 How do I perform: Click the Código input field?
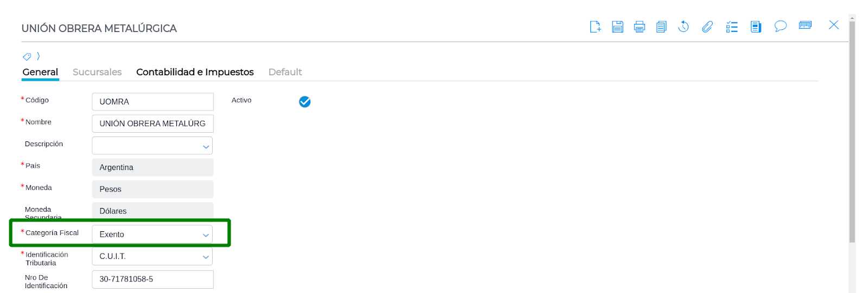point(152,102)
